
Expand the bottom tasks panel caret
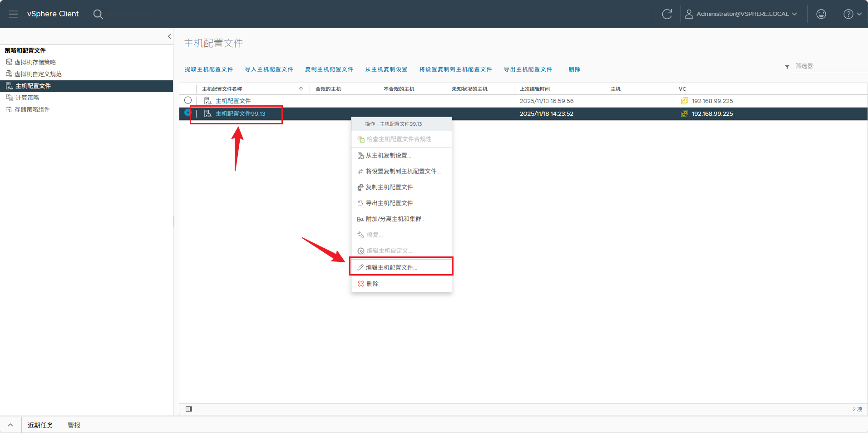click(x=10, y=425)
